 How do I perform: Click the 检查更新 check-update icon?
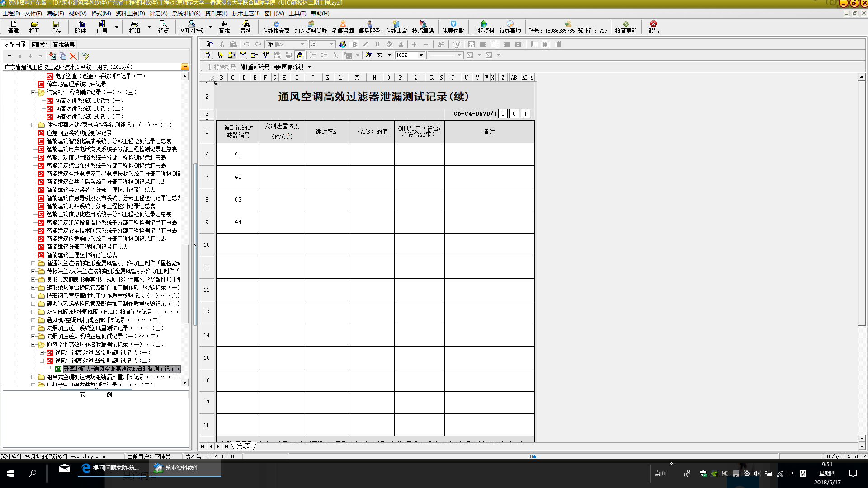pyautogui.click(x=626, y=26)
